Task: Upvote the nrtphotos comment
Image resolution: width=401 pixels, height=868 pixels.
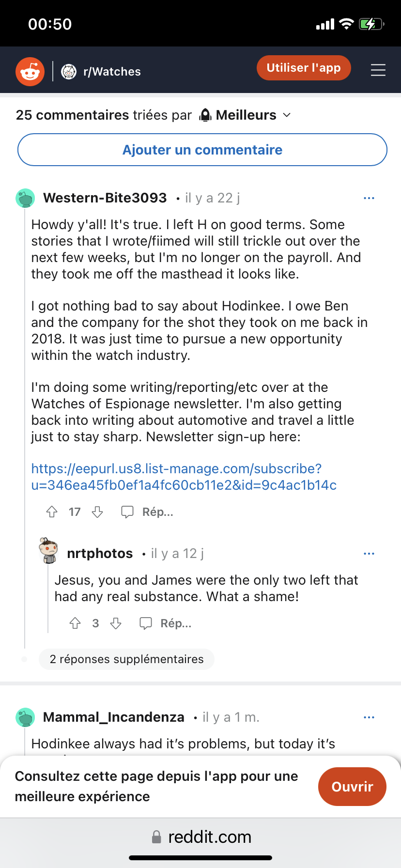Action: (75, 623)
